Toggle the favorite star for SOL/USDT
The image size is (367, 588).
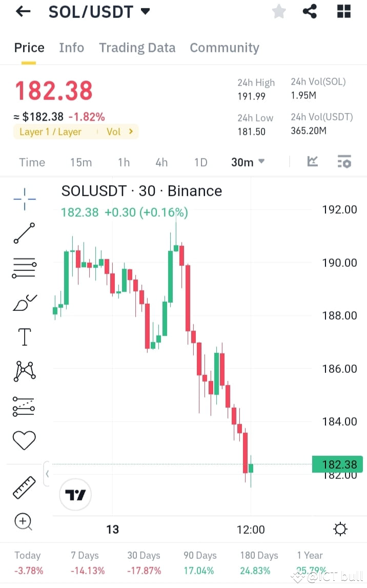[279, 11]
